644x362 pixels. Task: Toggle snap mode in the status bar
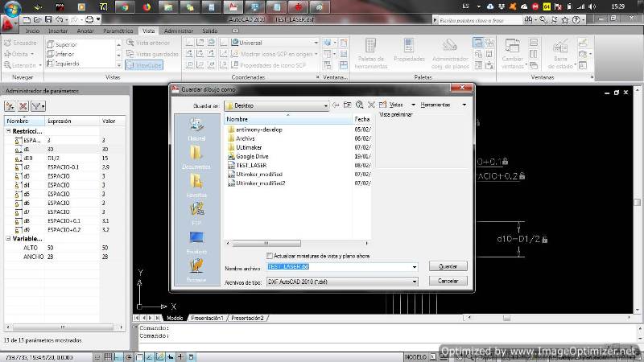click(x=97, y=357)
